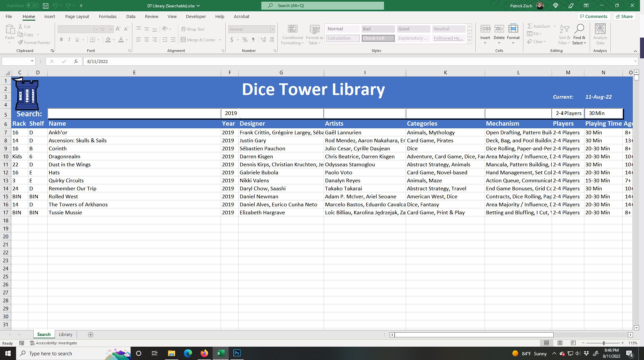Activate the Format Painter
This screenshot has width=644, height=360.
tap(34, 42)
